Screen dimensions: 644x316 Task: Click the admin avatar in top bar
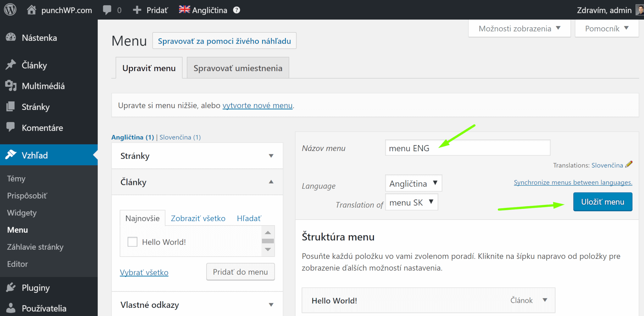pos(640,10)
